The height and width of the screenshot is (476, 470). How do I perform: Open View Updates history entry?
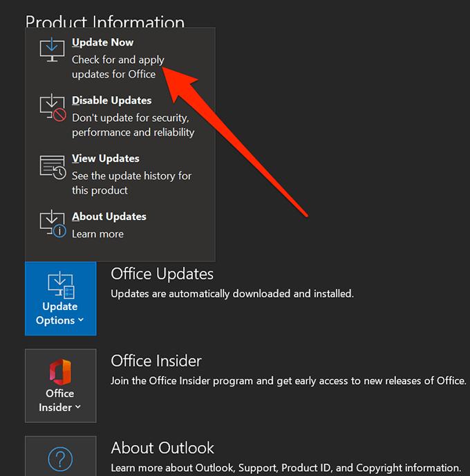[x=105, y=158]
